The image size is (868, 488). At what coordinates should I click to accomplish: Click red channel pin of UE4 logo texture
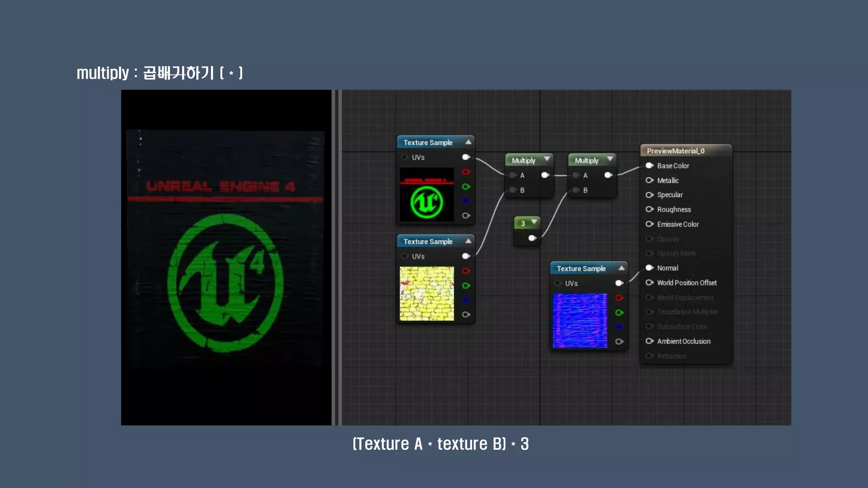tap(466, 172)
